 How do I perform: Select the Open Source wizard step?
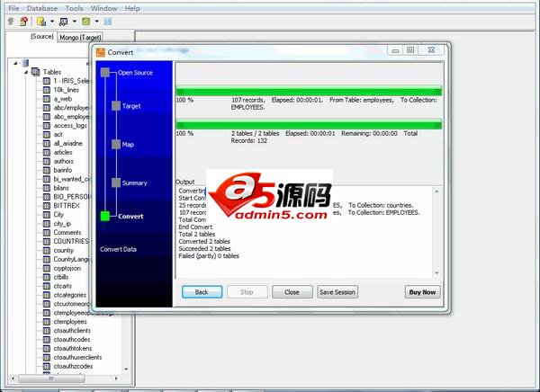tap(105, 72)
